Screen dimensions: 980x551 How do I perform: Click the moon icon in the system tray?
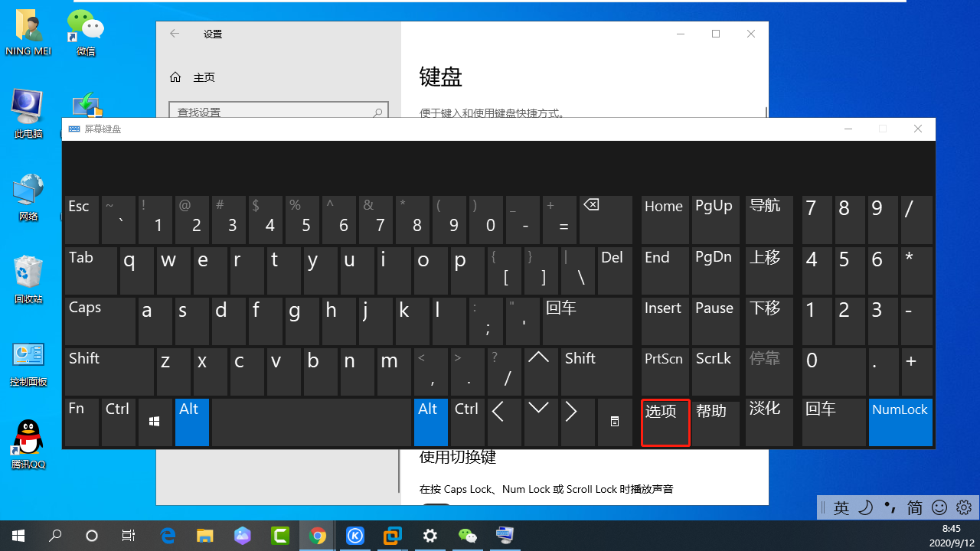[x=866, y=507]
